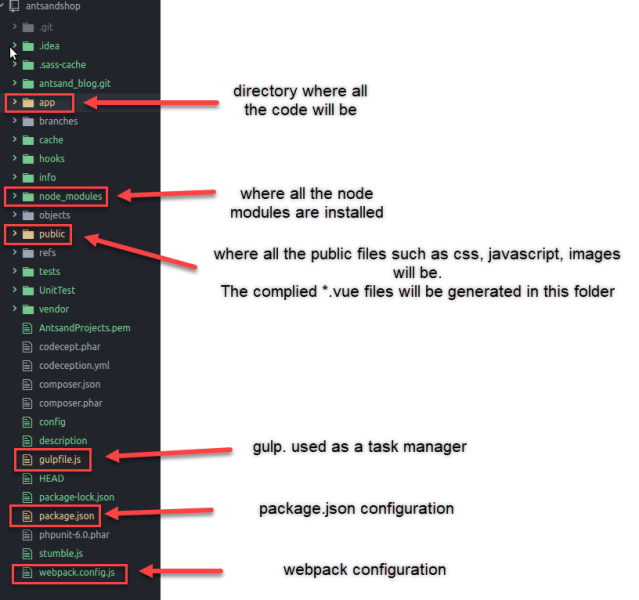Open the gulpfile.js file name

[60, 460]
